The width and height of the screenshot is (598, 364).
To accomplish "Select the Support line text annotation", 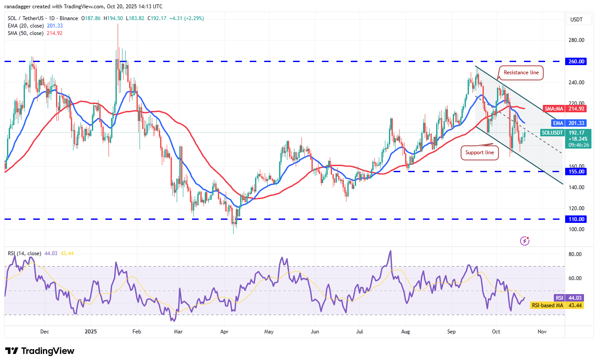I will (479, 153).
